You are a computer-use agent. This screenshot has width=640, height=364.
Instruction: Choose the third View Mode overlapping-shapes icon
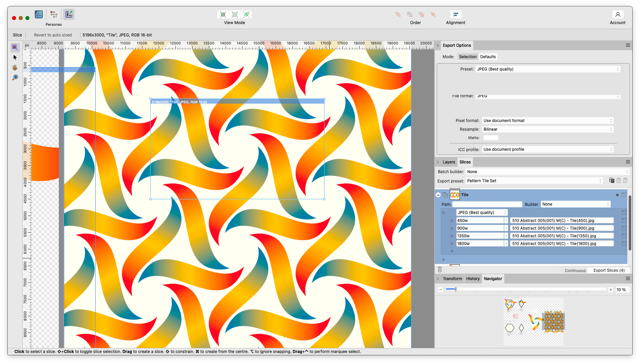(x=247, y=14)
